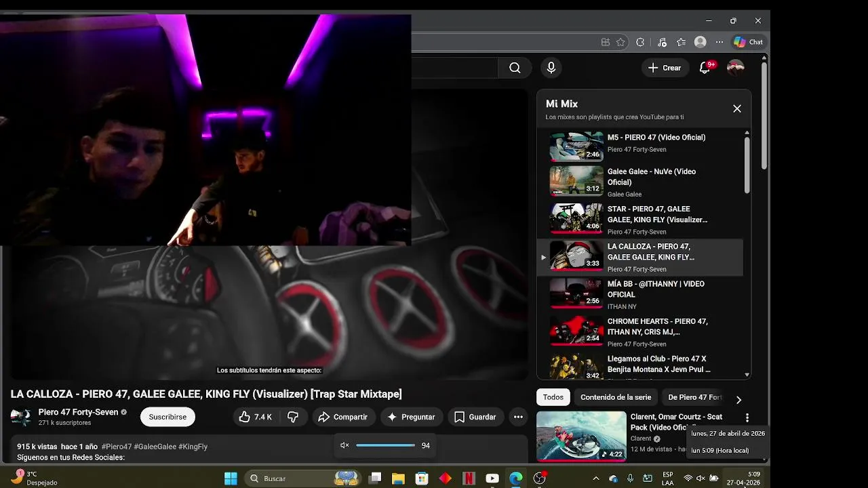Open YouTube notifications bell

coord(705,68)
